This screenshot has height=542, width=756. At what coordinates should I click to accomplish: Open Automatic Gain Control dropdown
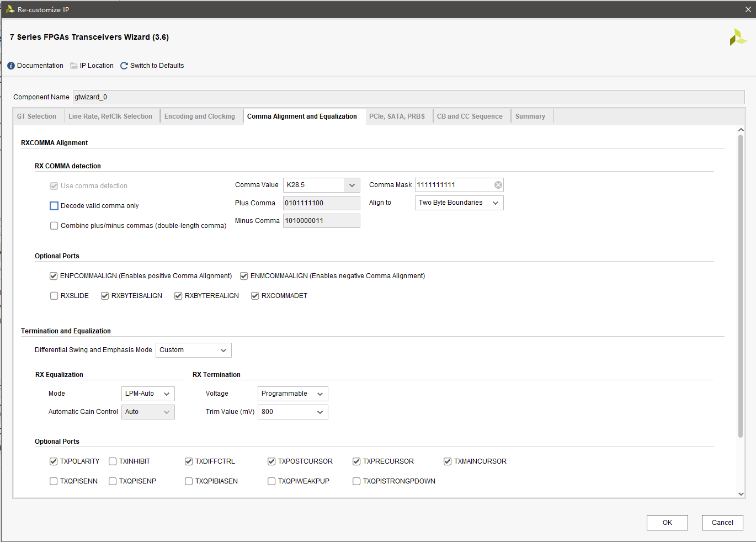[x=148, y=412]
